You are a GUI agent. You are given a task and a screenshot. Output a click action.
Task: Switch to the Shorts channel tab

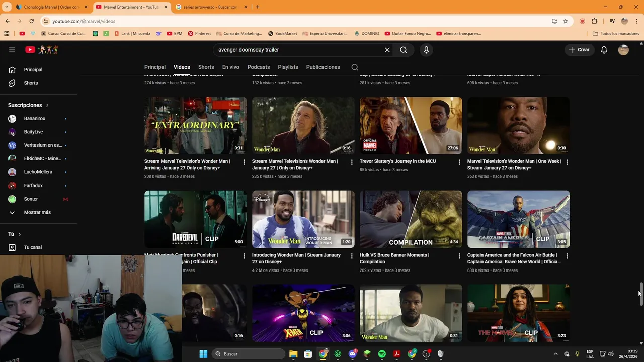point(206,67)
